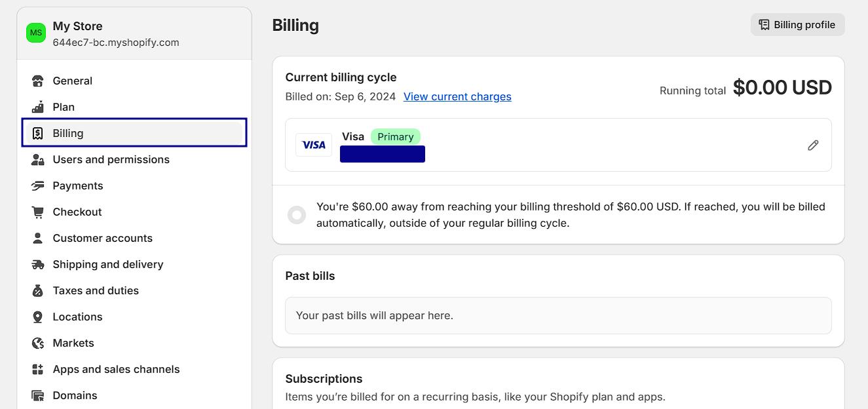Image resolution: width=868 pixels, height=409 pixels.
Task: Click the Billing profile button
Action: (797, 25)
